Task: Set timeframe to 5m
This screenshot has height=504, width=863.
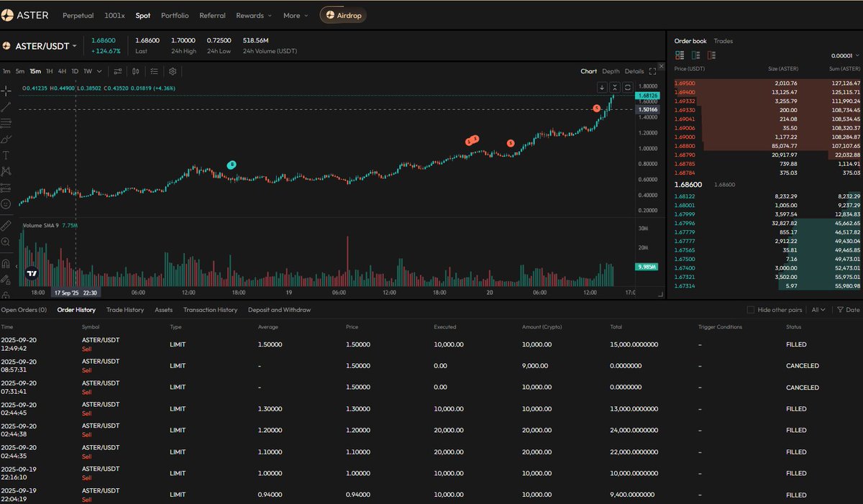Action: coord(20,71)
